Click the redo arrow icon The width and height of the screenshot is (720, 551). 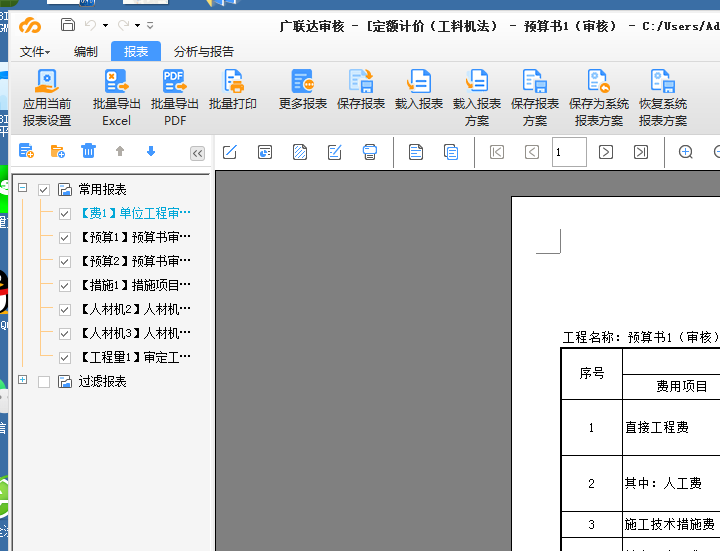123,25
